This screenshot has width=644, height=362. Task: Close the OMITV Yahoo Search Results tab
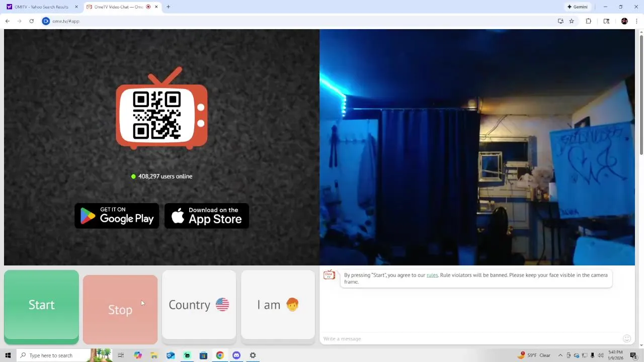pyautogui.click(x=76, y=7)
